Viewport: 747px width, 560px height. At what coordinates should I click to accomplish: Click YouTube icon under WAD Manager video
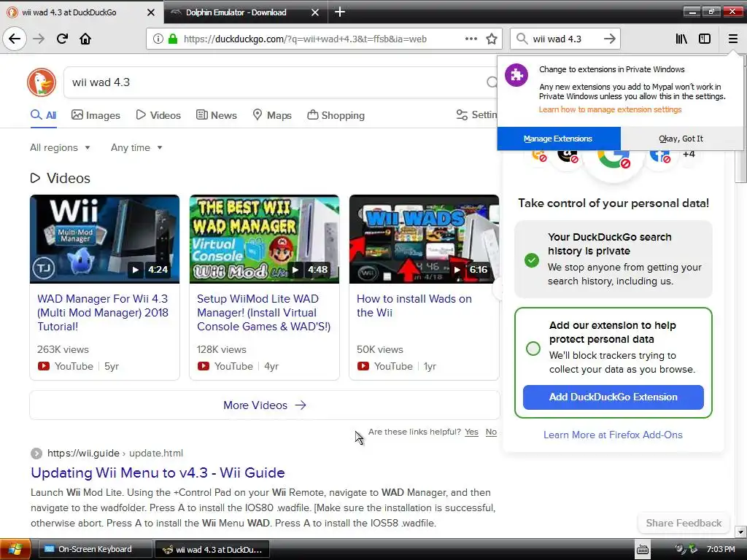coord(43,366)
